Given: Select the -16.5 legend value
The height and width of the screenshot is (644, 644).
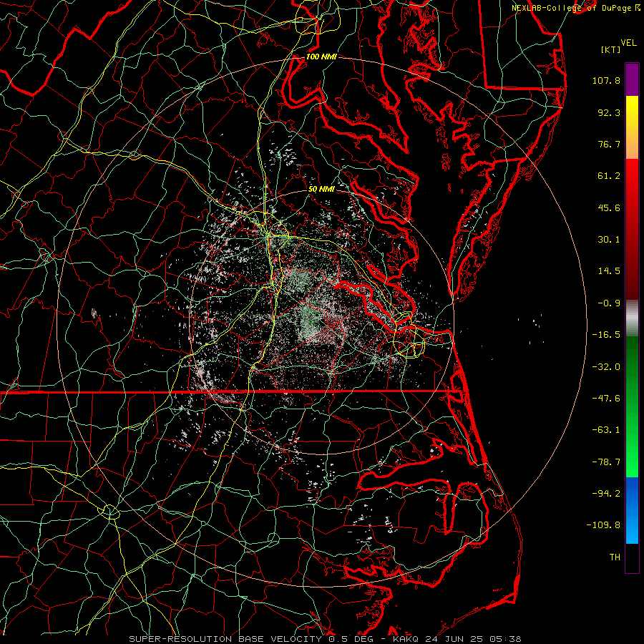Looking at the screenshot, I should coord(606,335).
